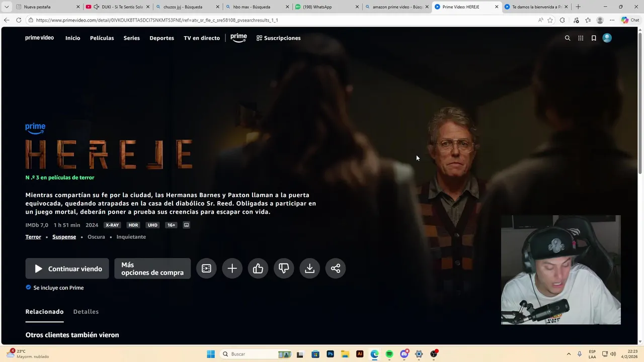
Task: Open Photoshop from the taskbar
Action: 330,354
